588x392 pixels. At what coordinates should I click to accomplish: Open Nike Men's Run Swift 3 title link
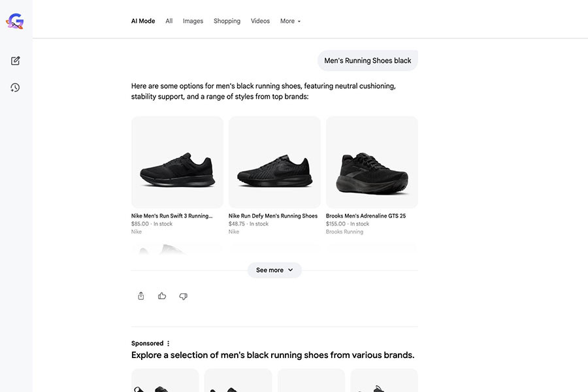(172, 216)
